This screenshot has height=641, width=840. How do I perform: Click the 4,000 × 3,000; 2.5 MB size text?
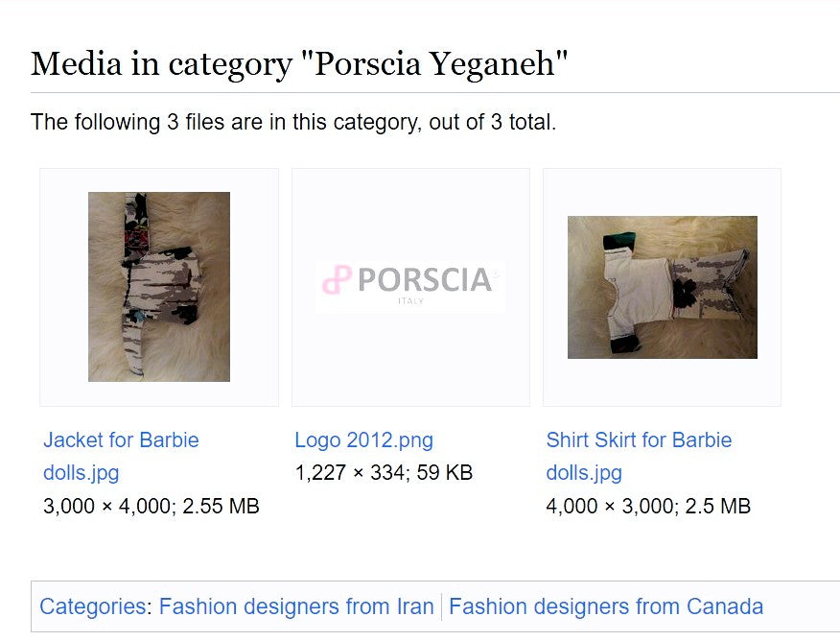point(648,506)
